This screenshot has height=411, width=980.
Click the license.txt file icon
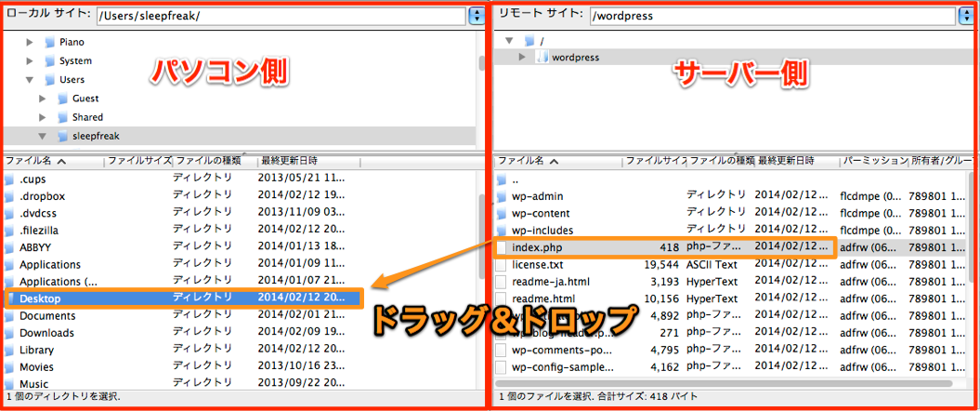[x=502, y=265]
